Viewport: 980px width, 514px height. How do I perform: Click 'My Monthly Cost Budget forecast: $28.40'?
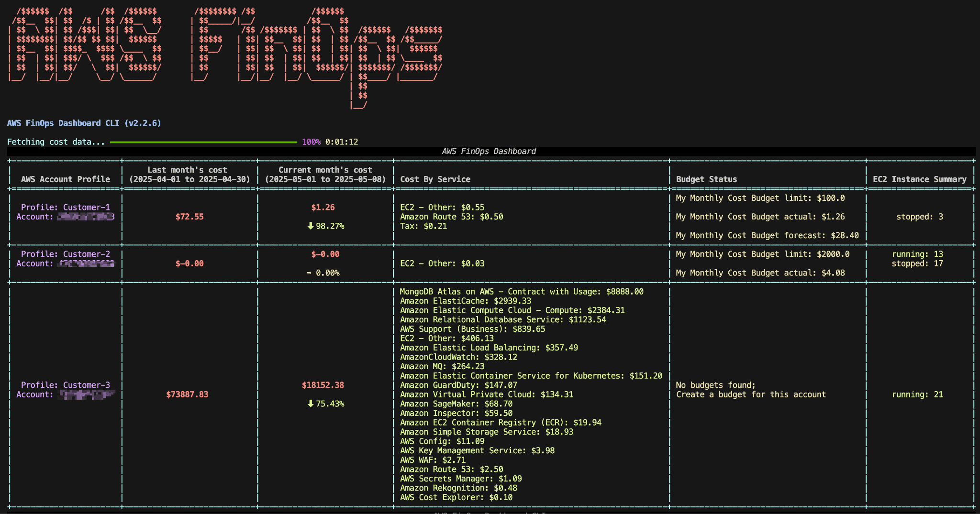(767, 235)
